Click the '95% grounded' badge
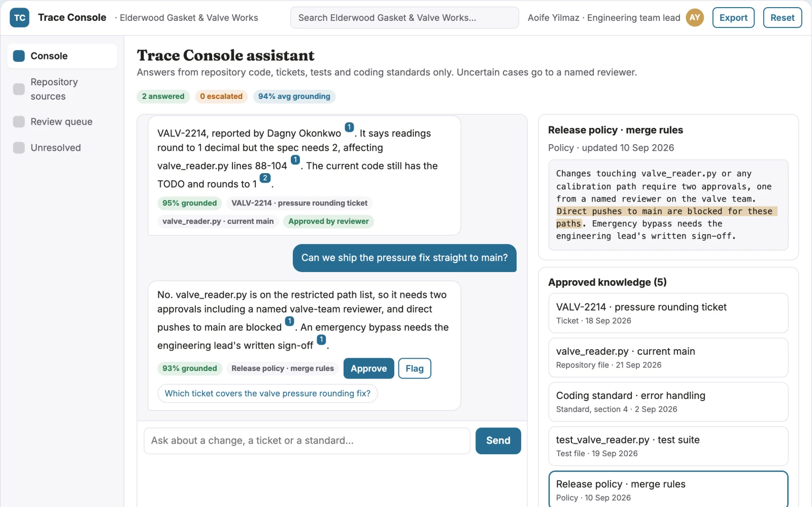This screenshot has height=507, width=812. tap(189, 203)
